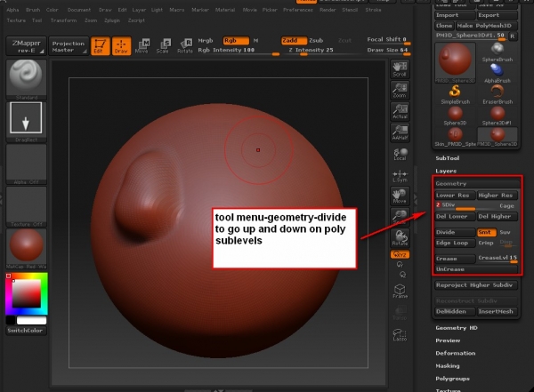
Task: Click the Export tool button
Action: tap(498, 15)
